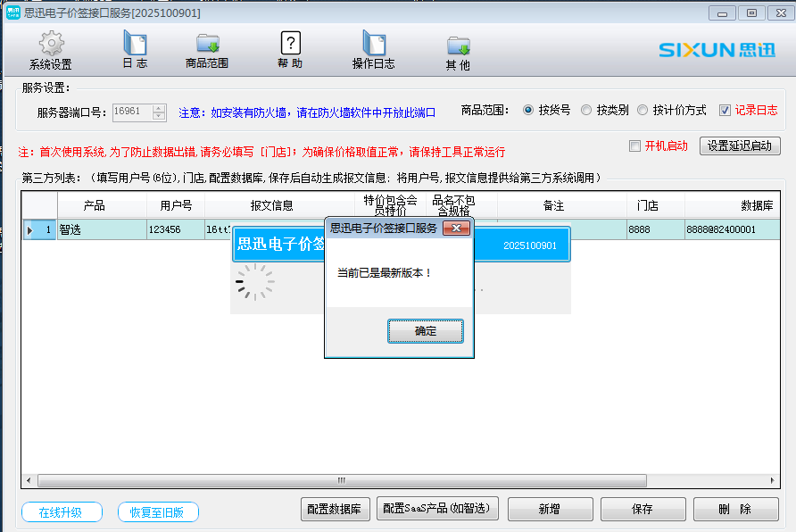
Task: Open 系统设置 gear icon in toolbar
Action: [x=51, y=44]
